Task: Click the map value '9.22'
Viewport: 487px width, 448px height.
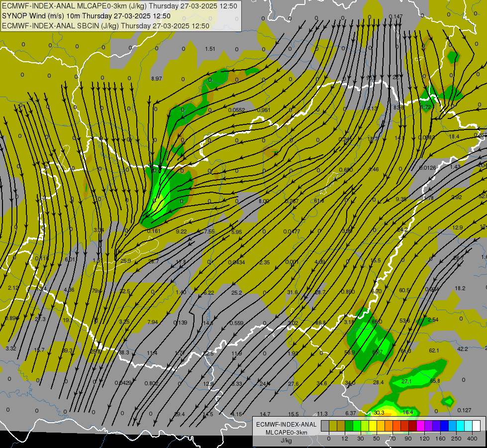Action: (x=182, y=231)
